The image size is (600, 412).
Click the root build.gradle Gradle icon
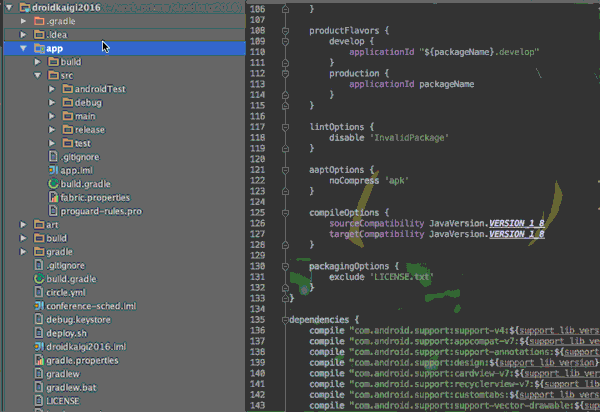(39, 278)
